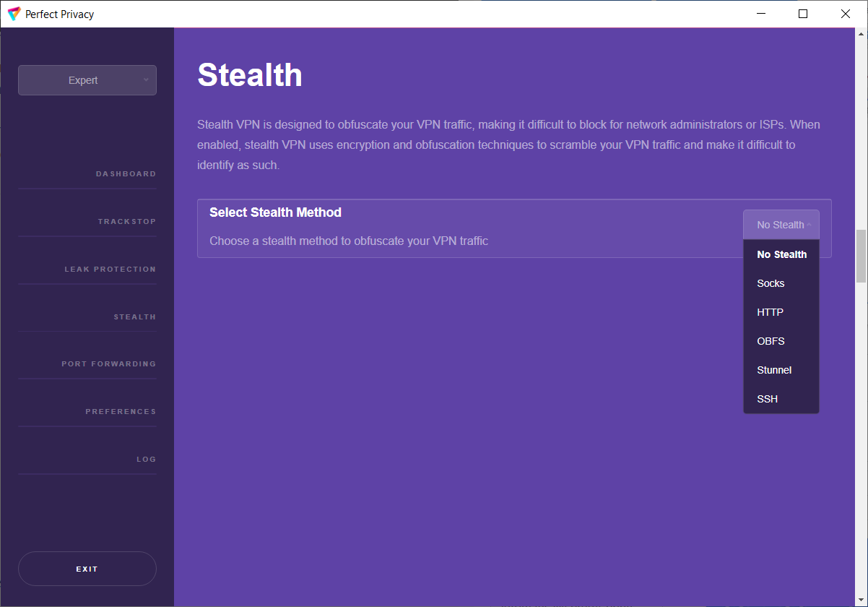The image size is (868, 607).
Task: Click the Stealth page title
Action: (250, 75)
